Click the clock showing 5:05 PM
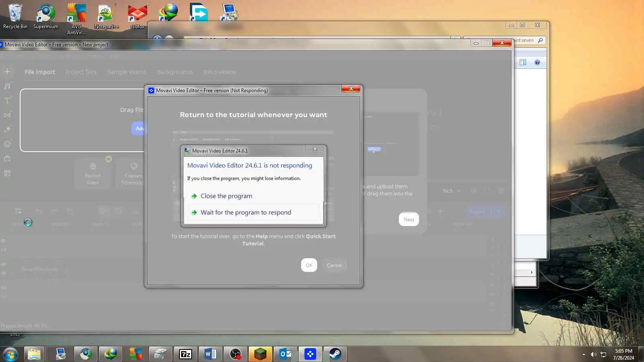Viewport: 644px width, 362px height. click(623, 354)
